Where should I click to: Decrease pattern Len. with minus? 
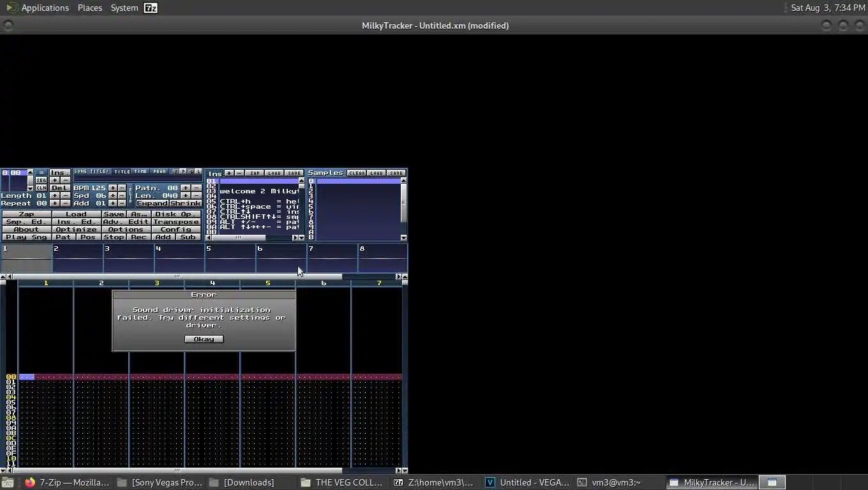pyautogui.click(x=196, y=196)
